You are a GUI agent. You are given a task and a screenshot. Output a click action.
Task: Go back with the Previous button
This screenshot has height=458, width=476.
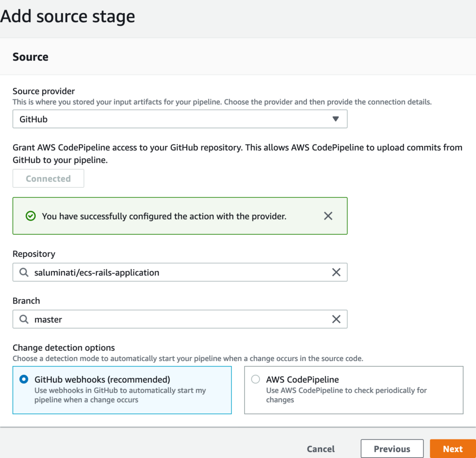pyautogui.click(x=392, y=449)
